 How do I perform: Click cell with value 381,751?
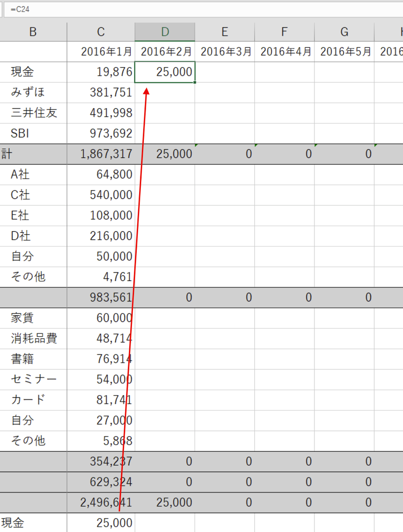(101, 92)
